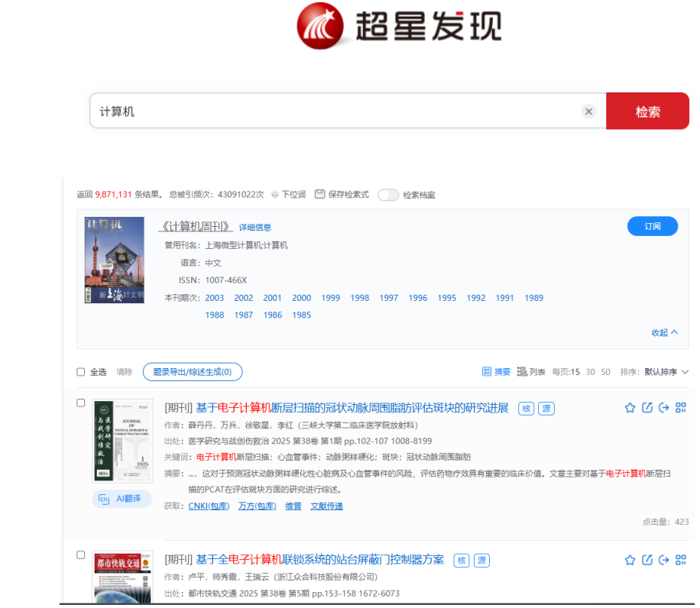Viewport: 700px width, 608px height.
Task: Select journal year 1987
Action: pos(243,315)
